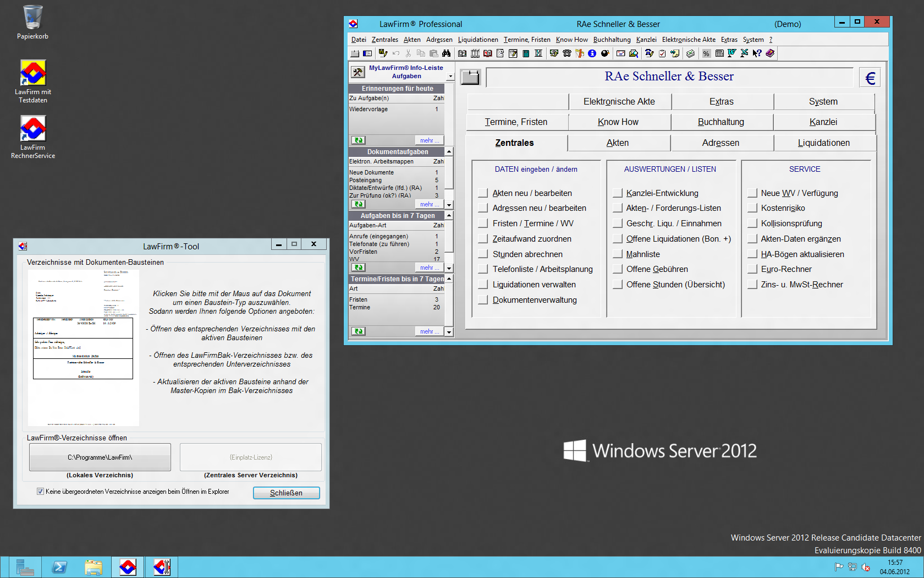
Task: Click the Schließen button
Action: click(x=286, y=493)
